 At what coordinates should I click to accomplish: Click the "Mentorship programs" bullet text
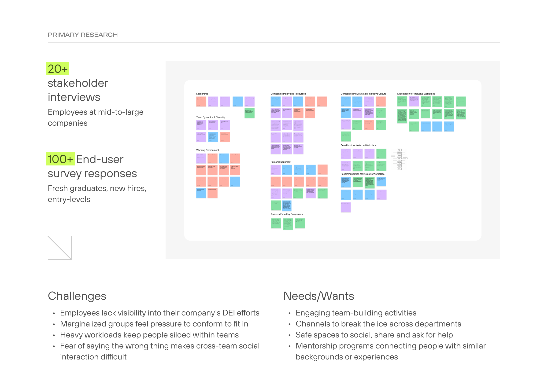pyautogui.click(x=390, y=346)
